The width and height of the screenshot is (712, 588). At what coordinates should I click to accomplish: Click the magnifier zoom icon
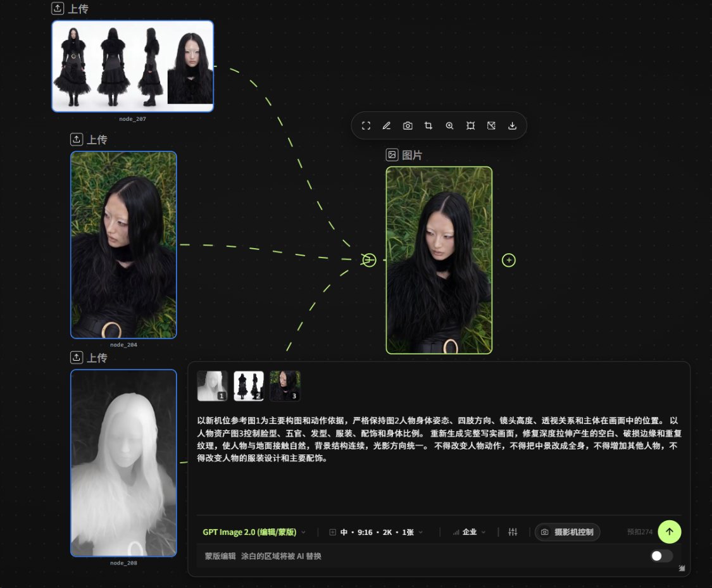coord(449,126)
